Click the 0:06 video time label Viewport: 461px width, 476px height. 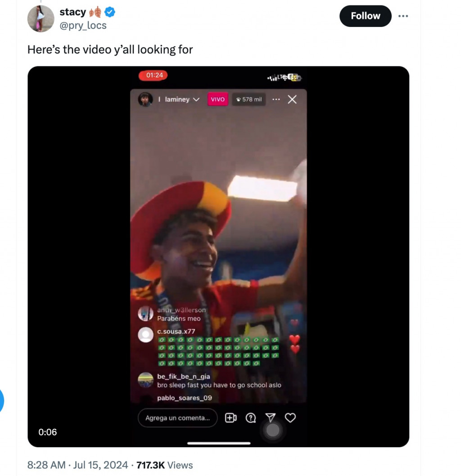pyautogui.click(x=48, y=432)
